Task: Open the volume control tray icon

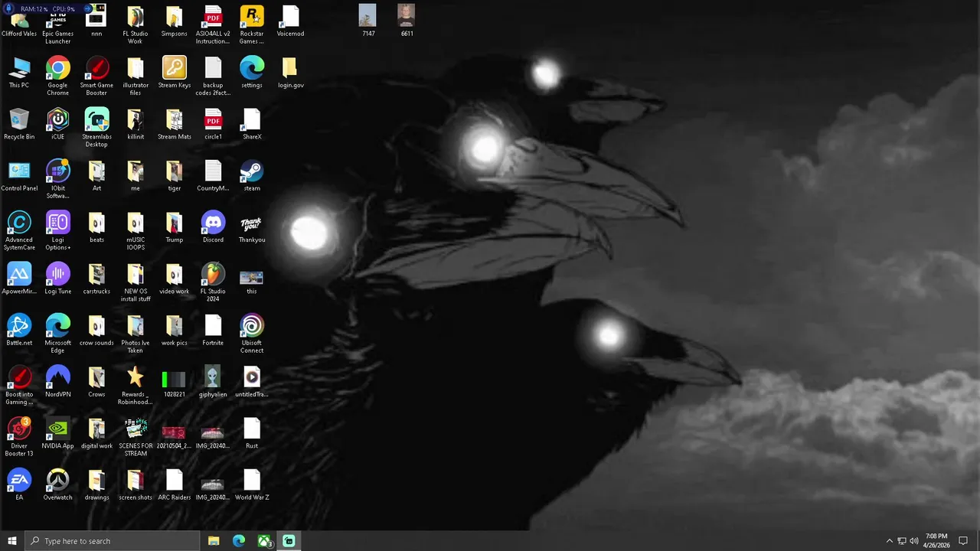Action: tap(914, 541)
